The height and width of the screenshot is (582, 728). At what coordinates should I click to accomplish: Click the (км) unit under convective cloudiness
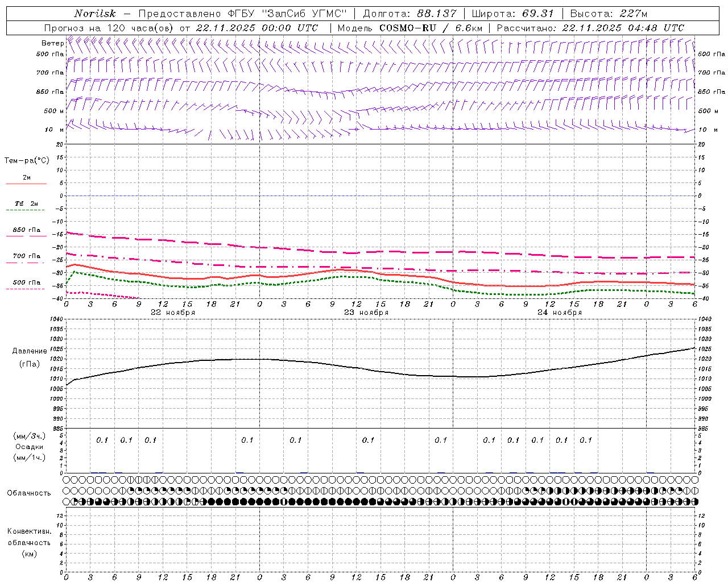[30, 554]
